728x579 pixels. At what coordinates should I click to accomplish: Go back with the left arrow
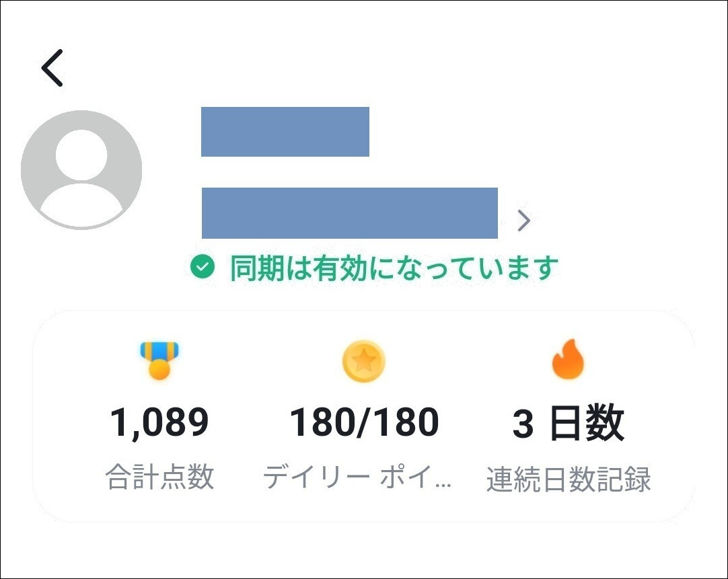(52, 68)
